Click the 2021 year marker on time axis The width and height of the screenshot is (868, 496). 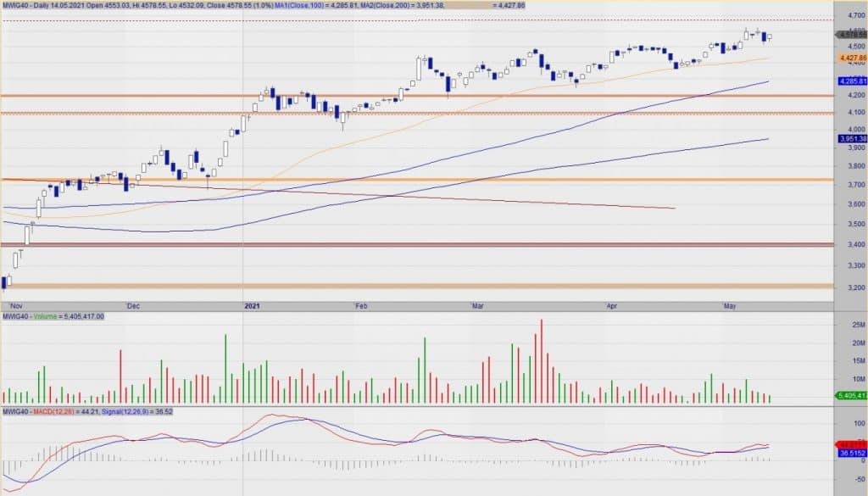pos(252,304)
